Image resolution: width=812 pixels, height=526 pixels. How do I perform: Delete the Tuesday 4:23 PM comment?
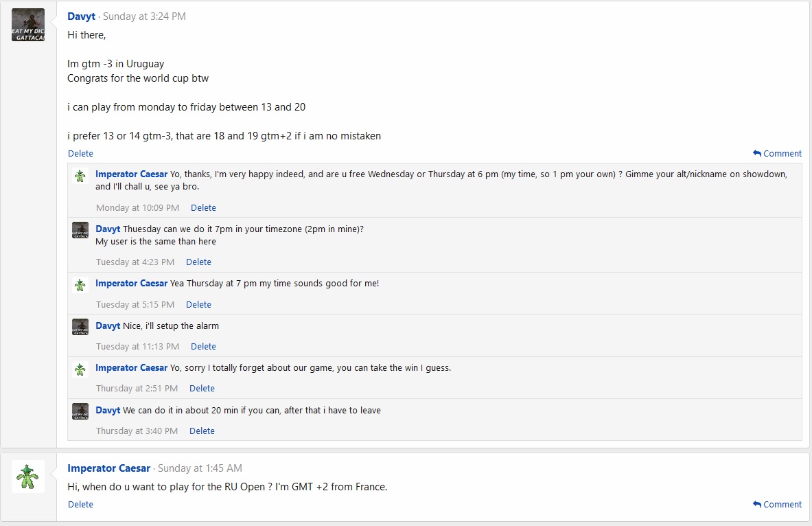tap(198, 262)
